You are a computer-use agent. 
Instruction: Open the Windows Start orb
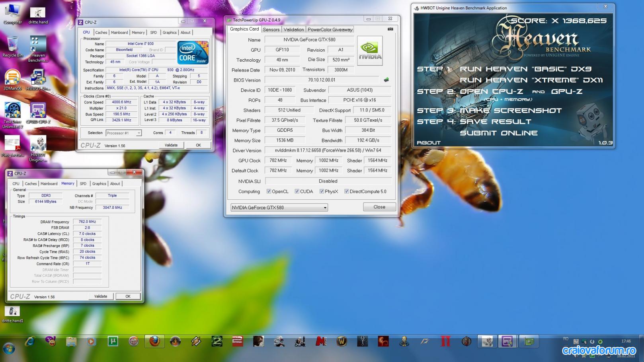[9, 349]
